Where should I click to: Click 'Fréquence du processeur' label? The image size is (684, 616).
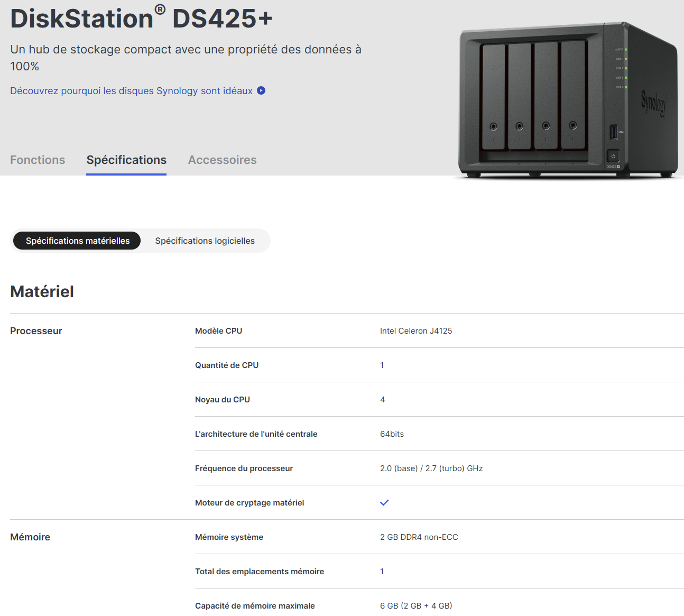coord(244,468)
